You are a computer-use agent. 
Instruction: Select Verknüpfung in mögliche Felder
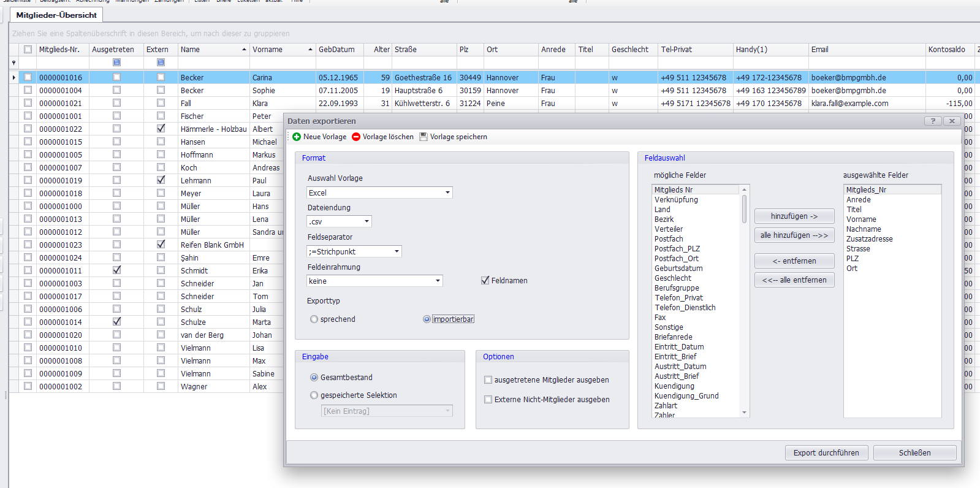coord(676,199)
